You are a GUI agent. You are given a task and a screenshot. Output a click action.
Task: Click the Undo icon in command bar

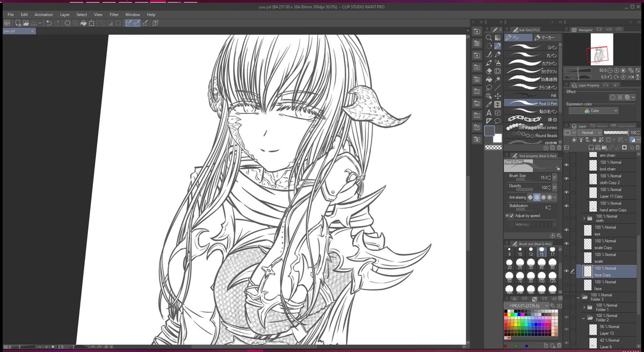pyautogui.click(x=49, y=23)
